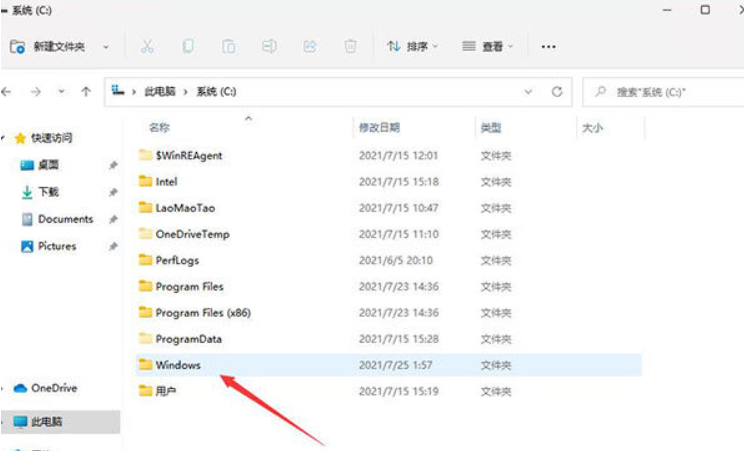The height and width of the screenshot is (451, 744).
Task: Click 系统 (C:) in the address bar
Action: [x=216, y=92]
